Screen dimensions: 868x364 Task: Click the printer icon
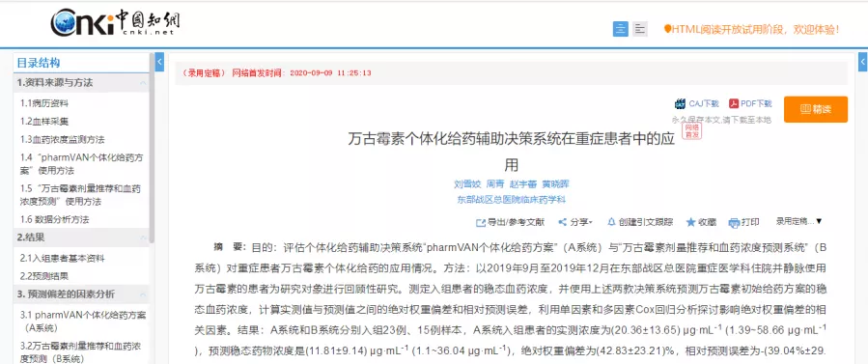tap(734, 223)
